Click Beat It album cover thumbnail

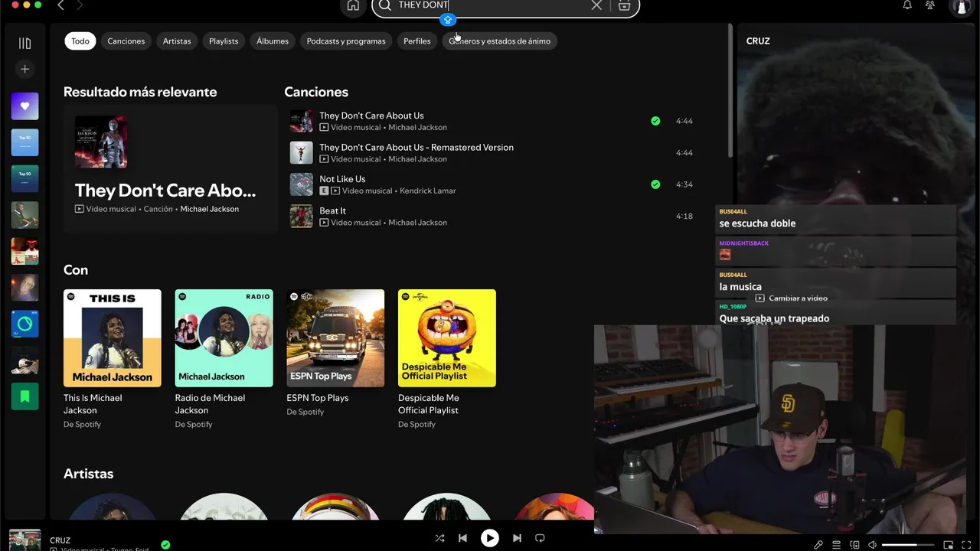[x=302, y=217]
